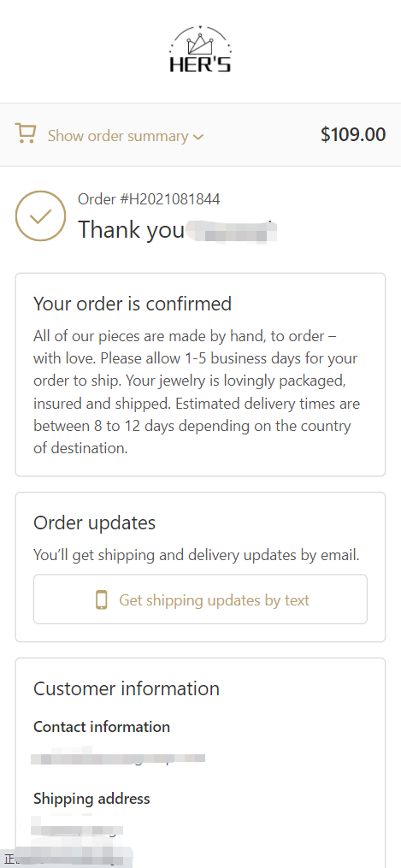
Task: Click the HER'S crown logo
Action: 200,50
